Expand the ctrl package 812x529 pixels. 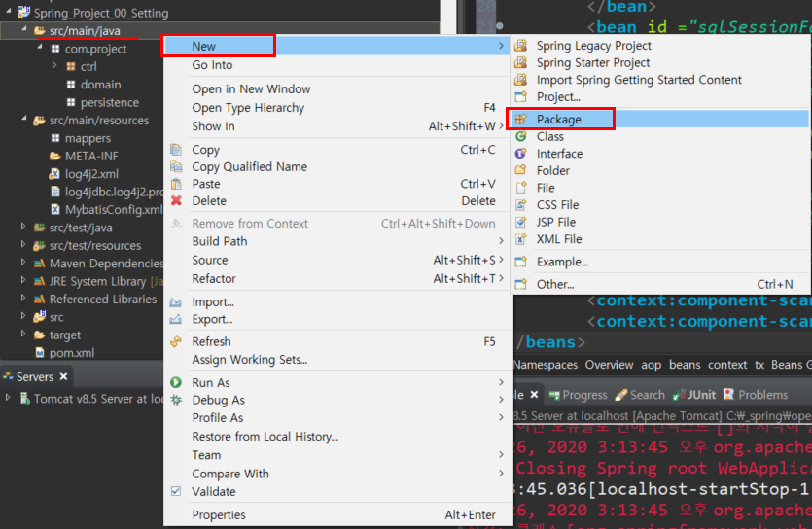pos(54,66)
